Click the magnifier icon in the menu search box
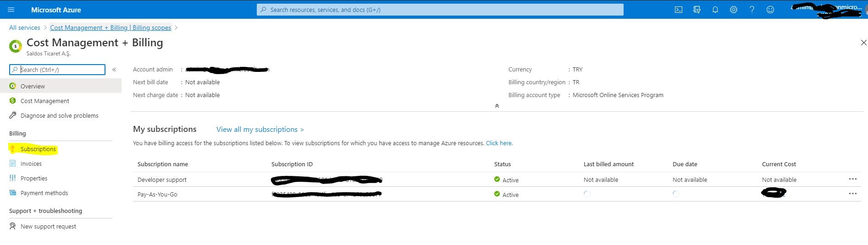The image size is (868, 245). 15,70
